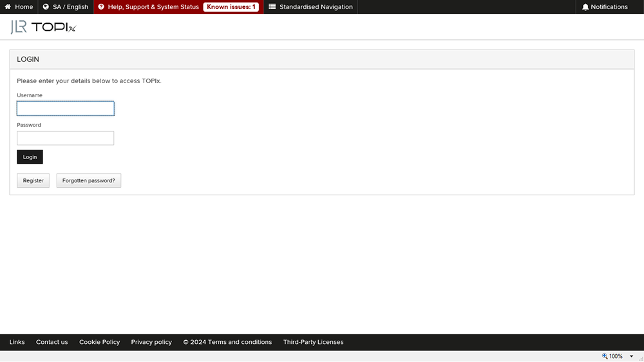Screen dimensions: 644x362
Task: Focus the Username input field
Action: tap(65, 108)
